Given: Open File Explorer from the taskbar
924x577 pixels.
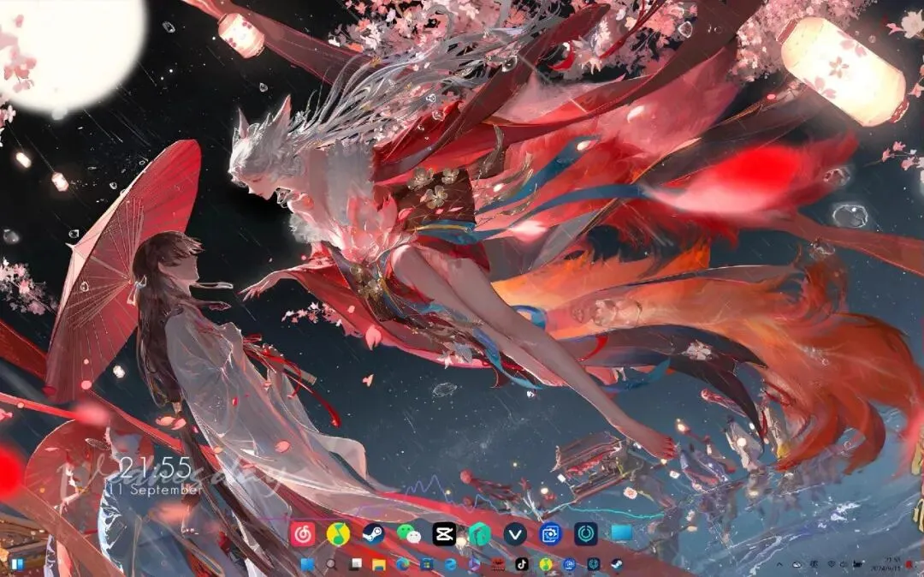Looking at the screenshot, I should click(379, 565).
